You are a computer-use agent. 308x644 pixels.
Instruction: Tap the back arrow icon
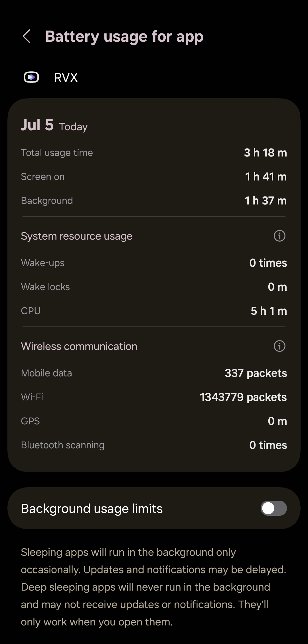[27, 37]
